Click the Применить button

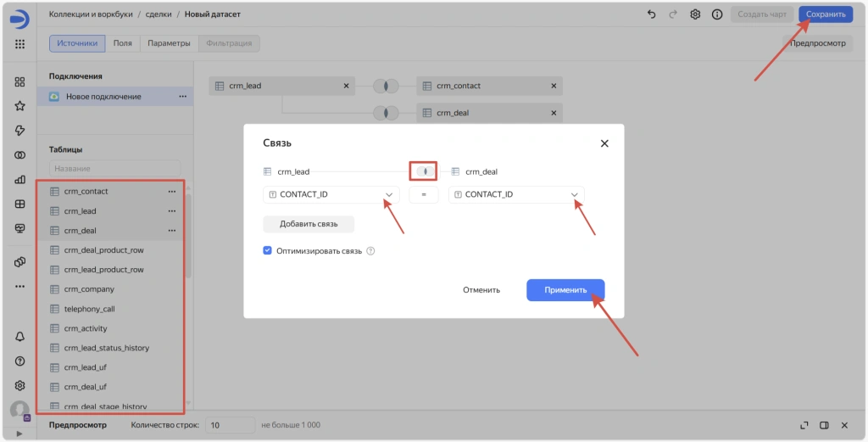click(x=565, y=290)
